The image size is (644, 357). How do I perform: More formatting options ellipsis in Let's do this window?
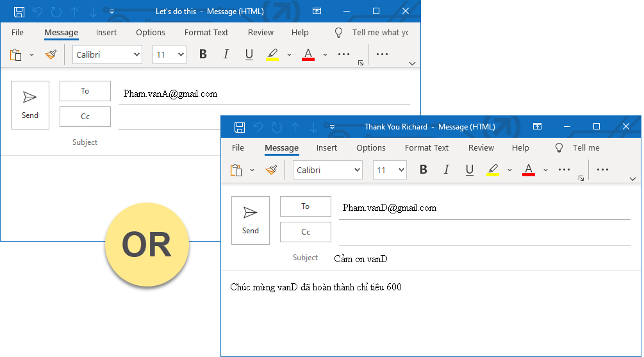(343, 54)
